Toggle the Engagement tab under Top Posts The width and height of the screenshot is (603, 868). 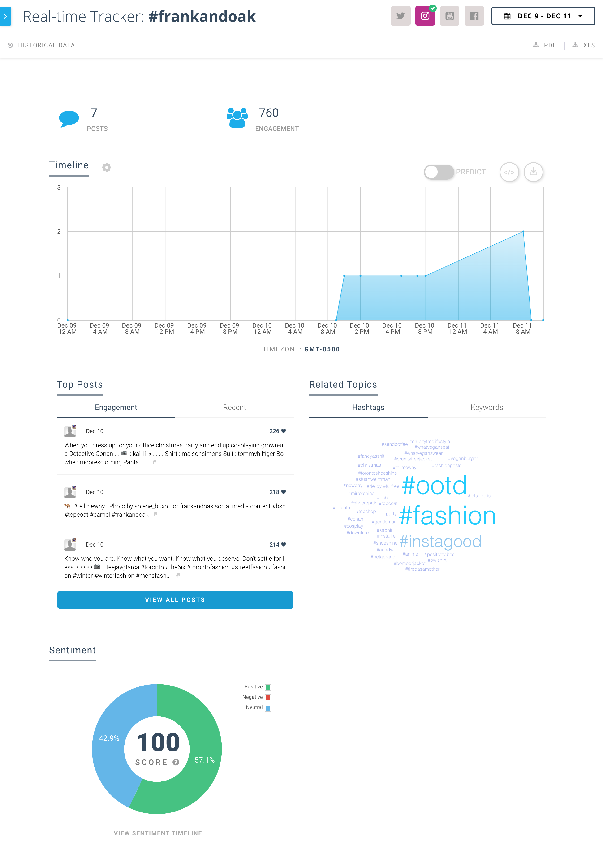coord(116,408)
